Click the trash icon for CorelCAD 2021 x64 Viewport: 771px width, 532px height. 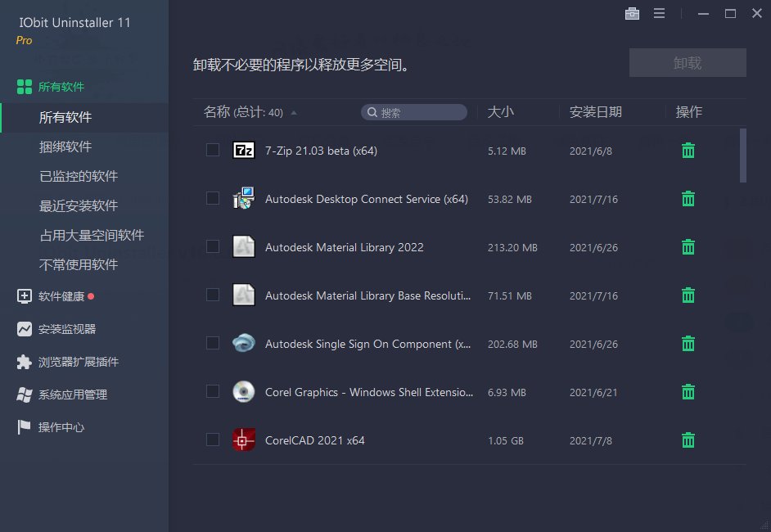tap(688, 440)
